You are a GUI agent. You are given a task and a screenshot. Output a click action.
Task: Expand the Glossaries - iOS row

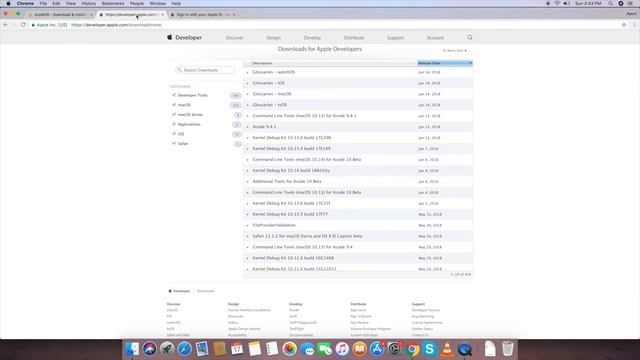247,83
